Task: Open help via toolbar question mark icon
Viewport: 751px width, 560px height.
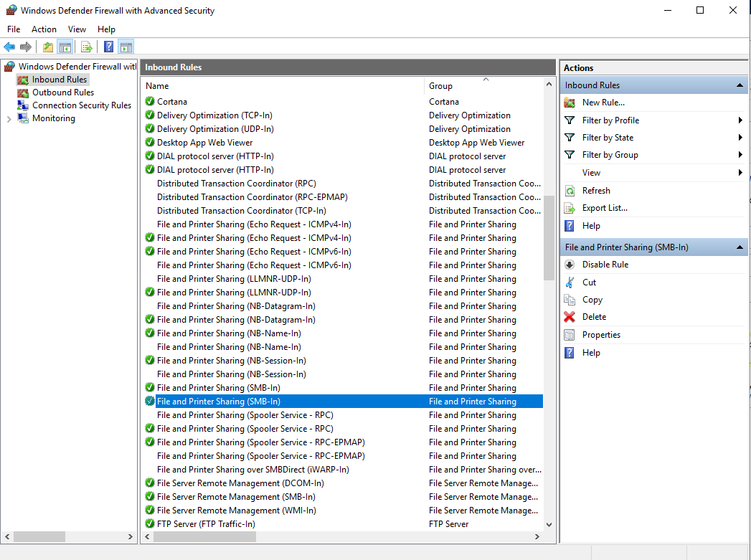Action: [109, 47]
